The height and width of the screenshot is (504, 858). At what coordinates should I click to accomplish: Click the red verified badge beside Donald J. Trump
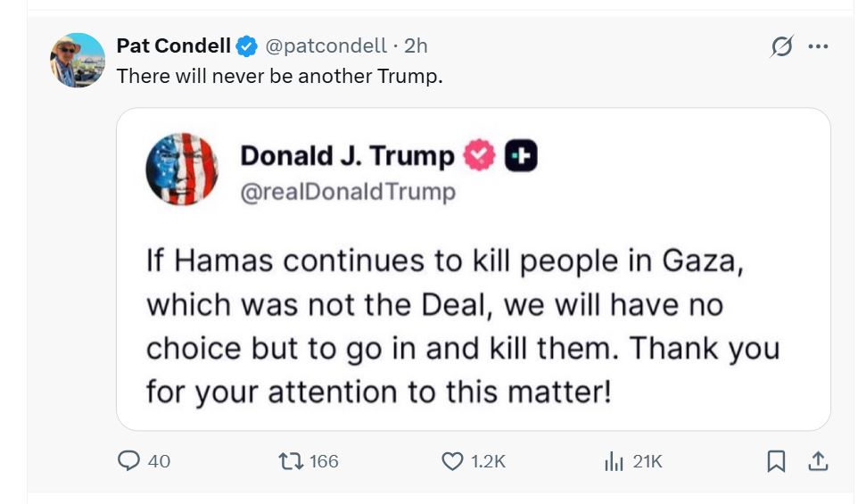click(x=480, y=156)
